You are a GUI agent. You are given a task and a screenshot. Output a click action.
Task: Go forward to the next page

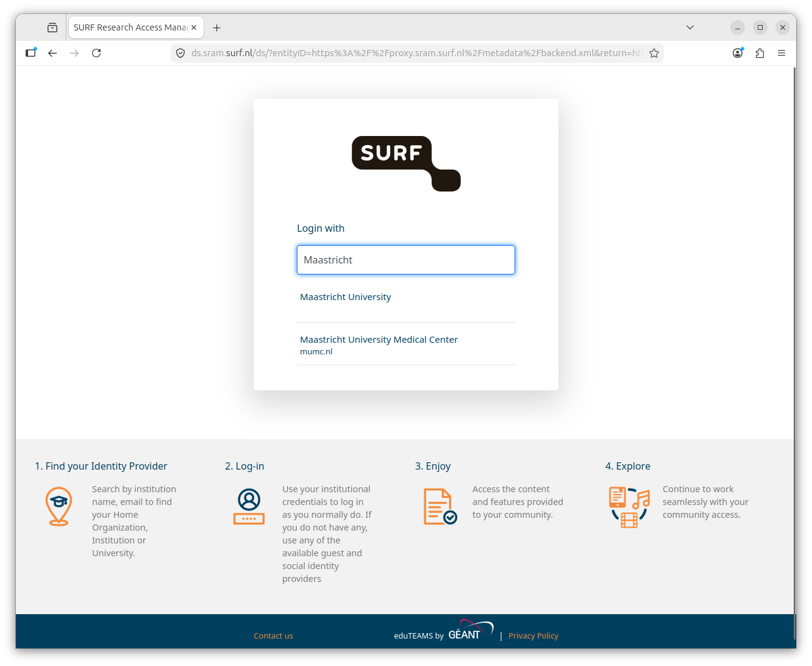click(x=74, y=53)
